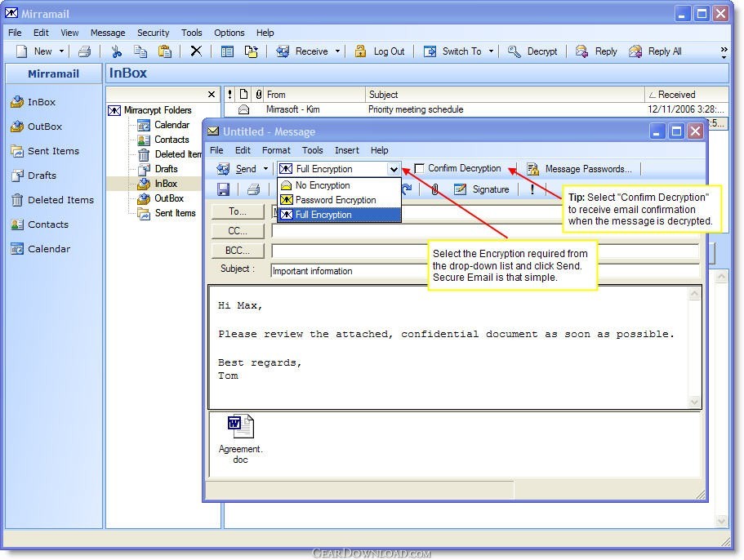Close the folder tree pane with X
Viewport: 744px width, 560px height.
click(x=212, y=95)
